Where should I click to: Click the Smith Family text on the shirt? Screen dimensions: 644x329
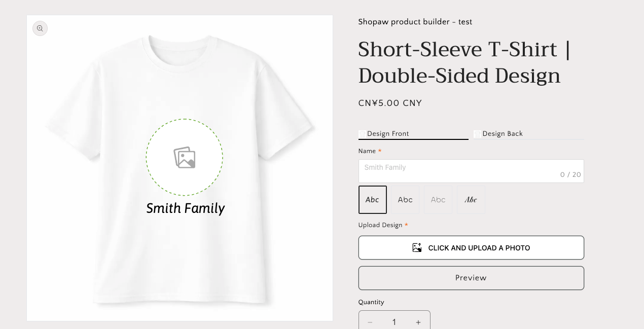click(x=186, y=208)
